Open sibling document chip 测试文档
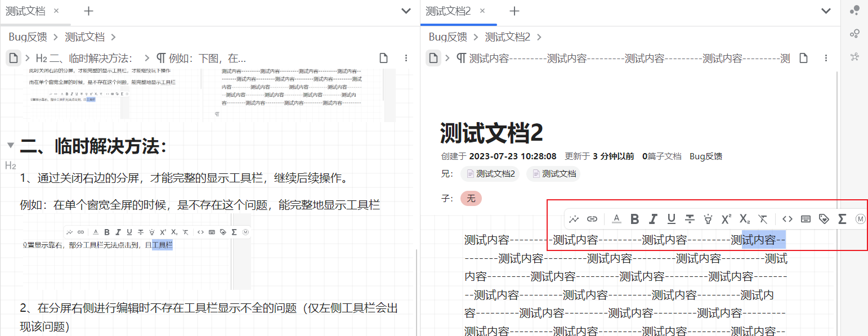Viewport: 868px width, 336px height. coord(553,174)
